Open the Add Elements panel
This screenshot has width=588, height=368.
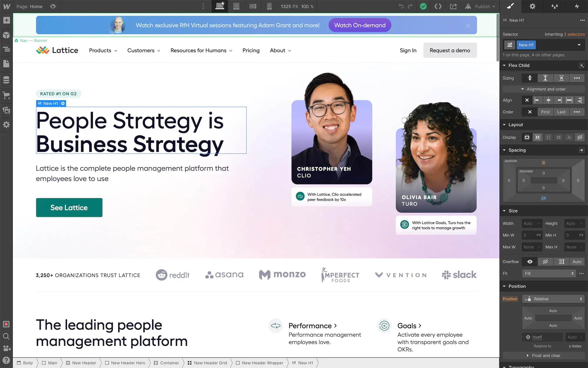tap(6, 20)
